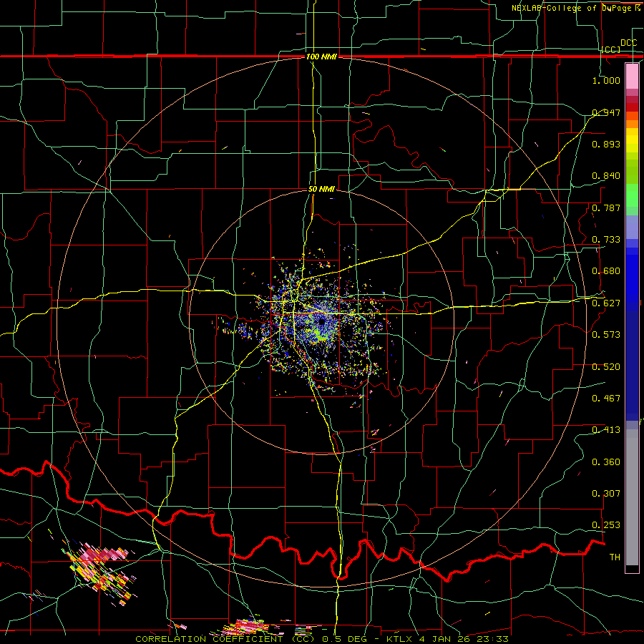
Task: Click the DCC label above the color scale
Action: pyautogui.click(x=628, y=43)
